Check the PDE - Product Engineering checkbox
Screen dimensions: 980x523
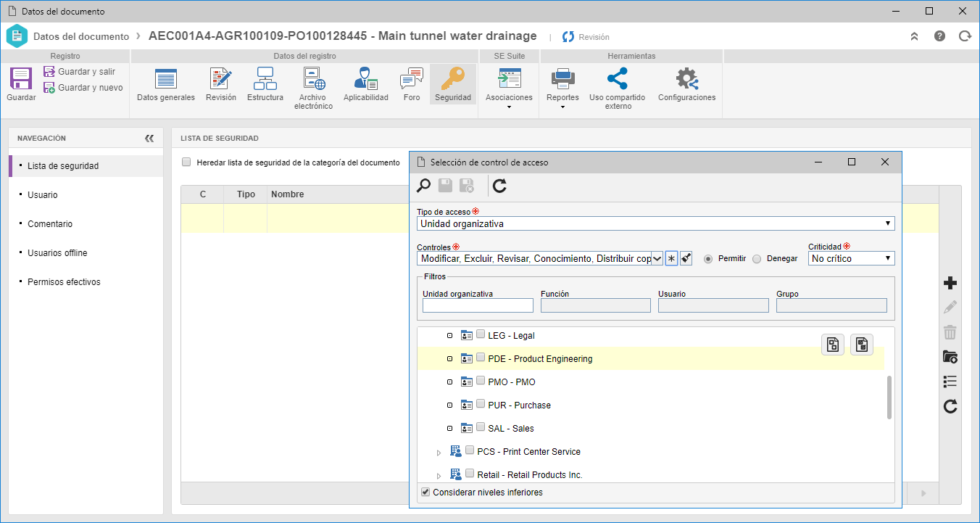[481, 358]
